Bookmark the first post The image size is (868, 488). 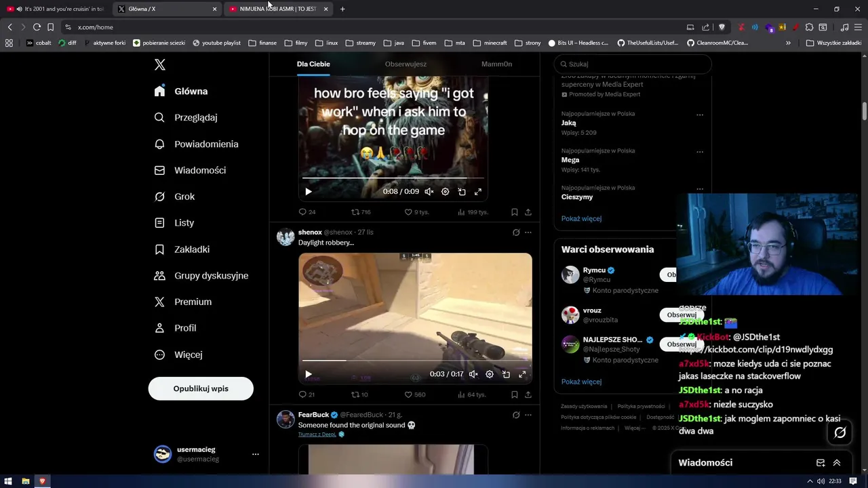tap(515, 212)
